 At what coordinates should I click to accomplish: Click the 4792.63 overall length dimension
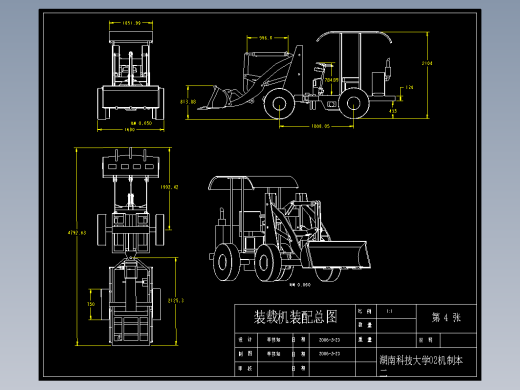pyautogui.click(x=77, y=233)
